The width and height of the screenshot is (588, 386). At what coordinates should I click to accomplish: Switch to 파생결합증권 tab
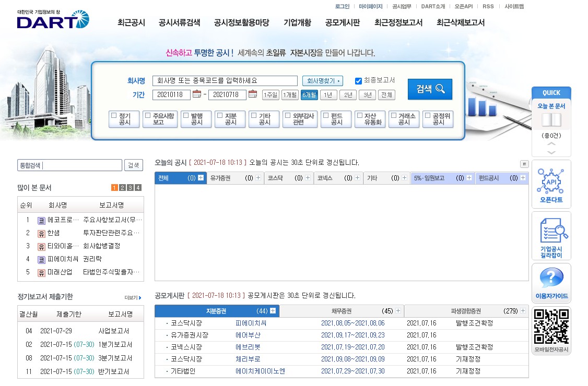(x=466, y=311)
